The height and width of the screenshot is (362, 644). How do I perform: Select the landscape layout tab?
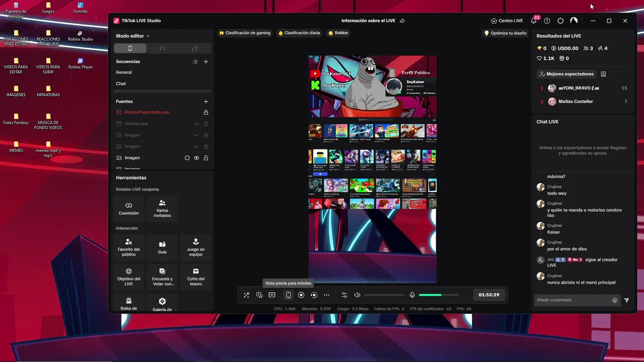(x=162, y=48)
